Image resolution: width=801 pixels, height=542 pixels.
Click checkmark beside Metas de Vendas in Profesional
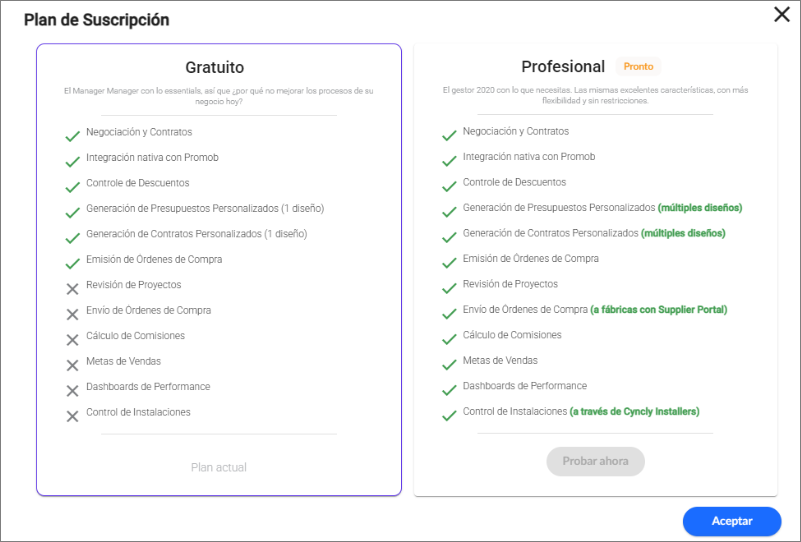point(449,365)
